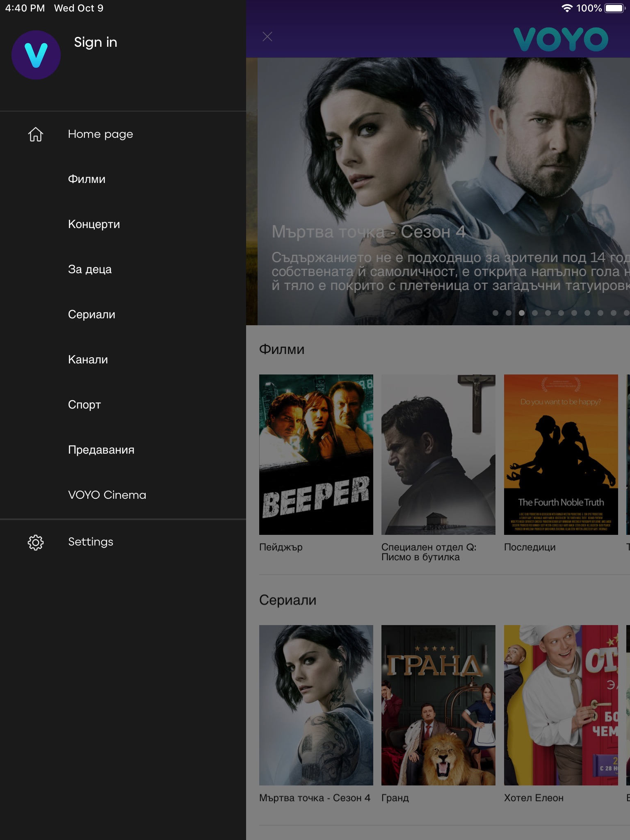Open the Sign in option
The width and height of the screenshot is (630, 840).
(96, 42)
